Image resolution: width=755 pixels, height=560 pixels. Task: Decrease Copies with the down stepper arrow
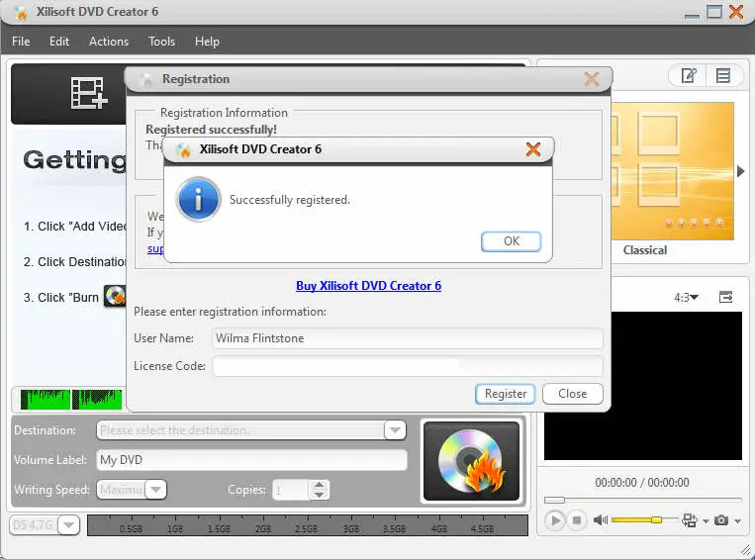pos(319,495)
